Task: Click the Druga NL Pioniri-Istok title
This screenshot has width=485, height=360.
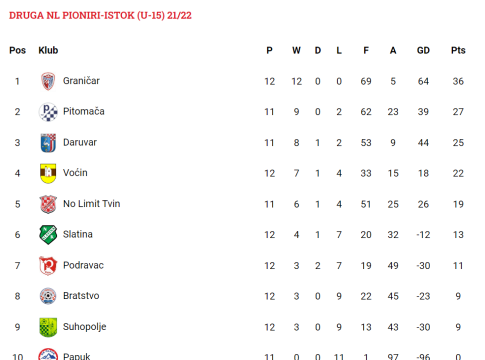Action: pos(100,16)
